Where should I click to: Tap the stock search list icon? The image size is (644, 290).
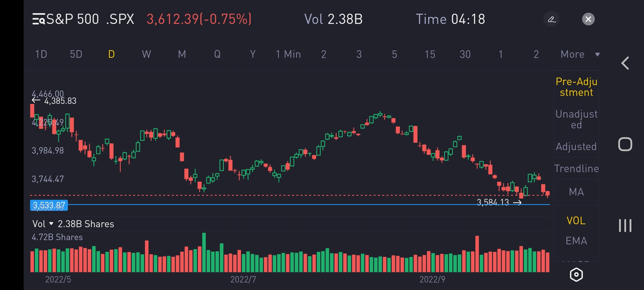pos(38,19)
